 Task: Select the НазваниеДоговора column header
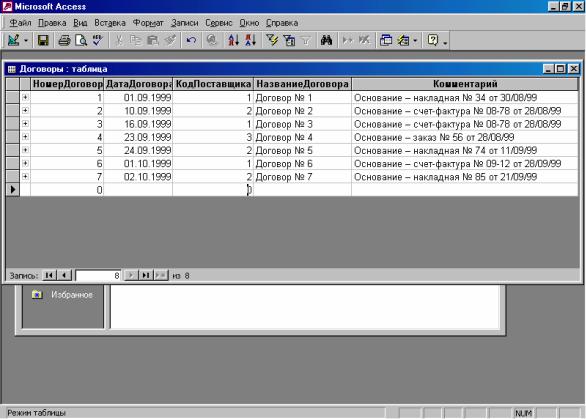point(302,84)
